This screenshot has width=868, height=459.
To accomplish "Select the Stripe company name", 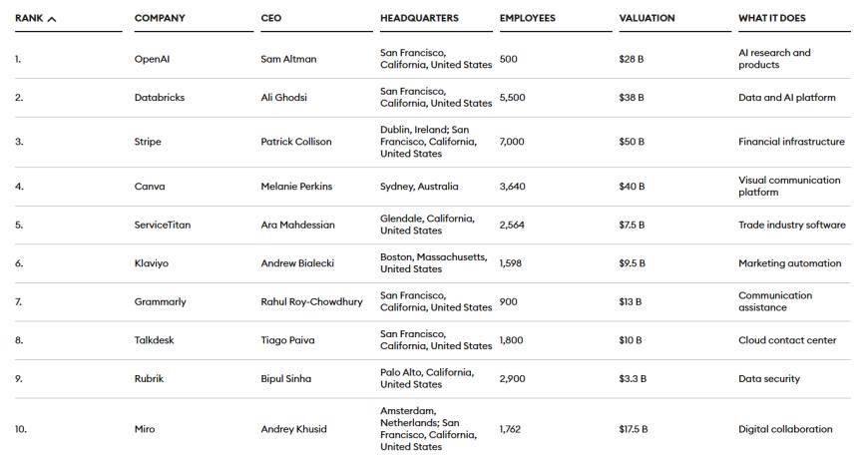I will tap(148, 142).
